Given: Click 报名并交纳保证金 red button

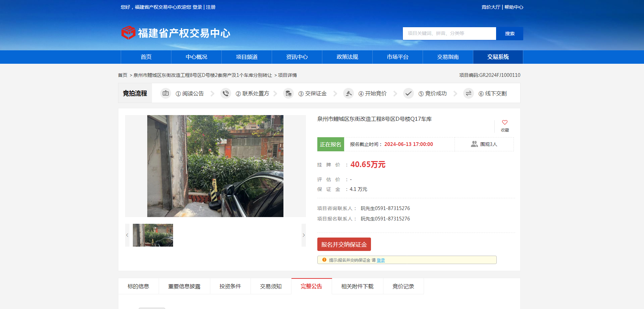Looking at the screenshot, I should (x=344, y=244).
